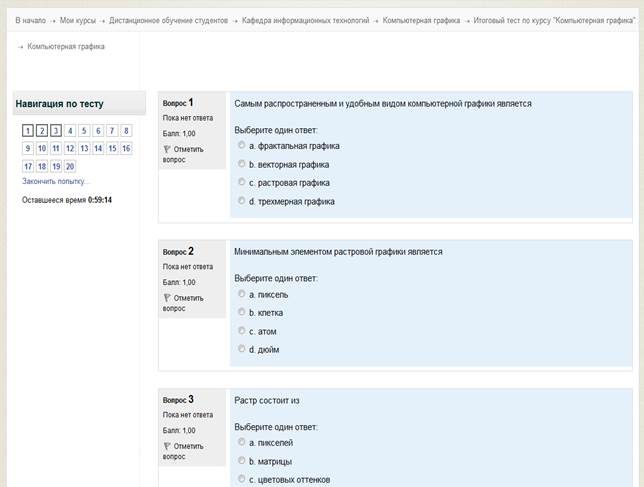644x487 pixels.
Task: Select the 'дюйм' radio button
Action: (242, 349)
